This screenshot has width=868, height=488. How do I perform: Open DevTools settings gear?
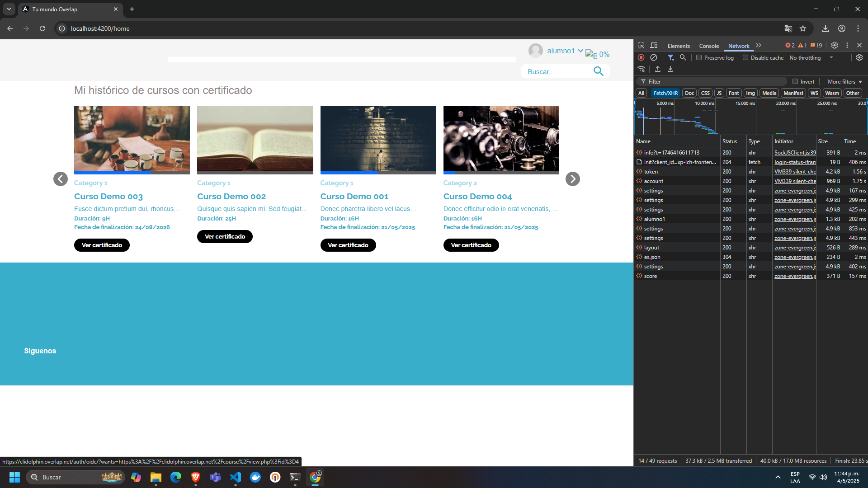tap(835, 46)
